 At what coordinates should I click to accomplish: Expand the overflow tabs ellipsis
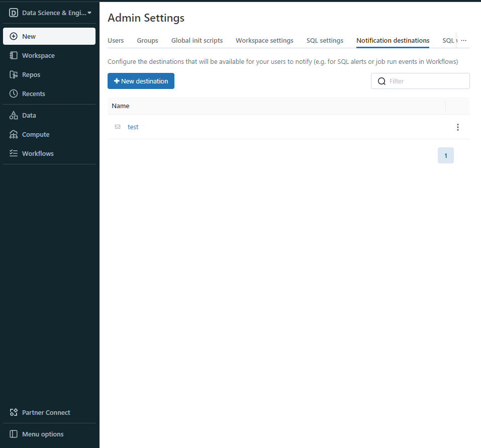[x=463, y=40]
